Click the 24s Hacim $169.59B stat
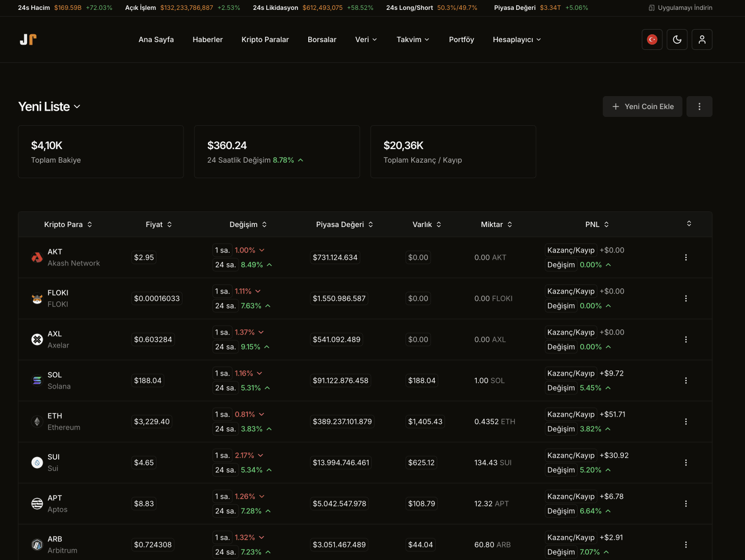Viewport: 745px width, 560px height. pyautogui.click(x=65, y=8)
